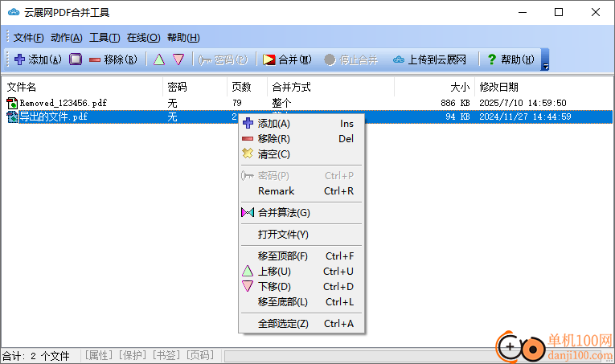Image resolution: width=615 pixels, height=364 pixels.
Task: Click the 整个 merge method cell of Removed_123456.pdf
Action: point(281,103)
